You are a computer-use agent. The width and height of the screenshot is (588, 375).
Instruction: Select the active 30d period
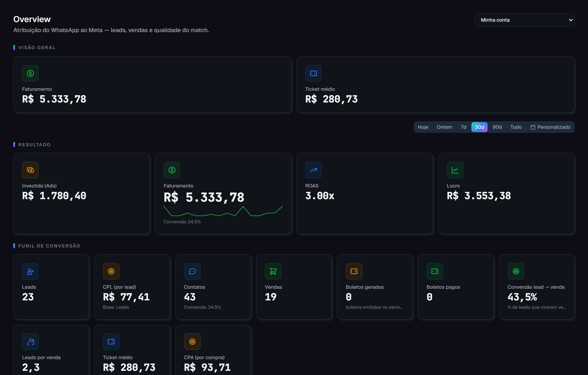tap(479, 127)
